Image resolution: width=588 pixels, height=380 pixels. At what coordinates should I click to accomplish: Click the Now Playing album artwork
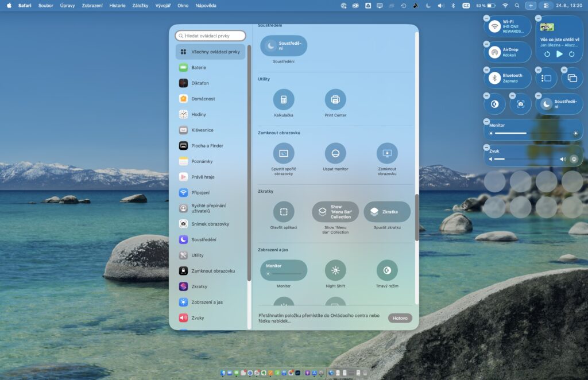coord(547,28)
